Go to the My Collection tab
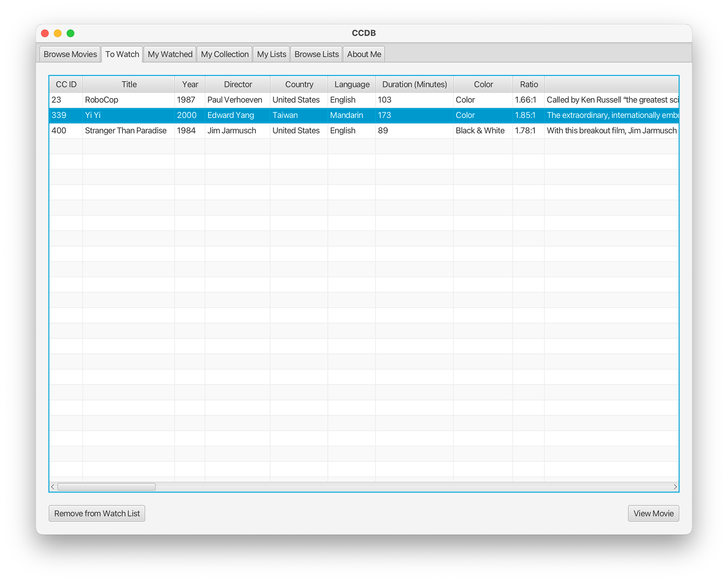The width and height of the screenshot is (728, 582). click(224, 54)
